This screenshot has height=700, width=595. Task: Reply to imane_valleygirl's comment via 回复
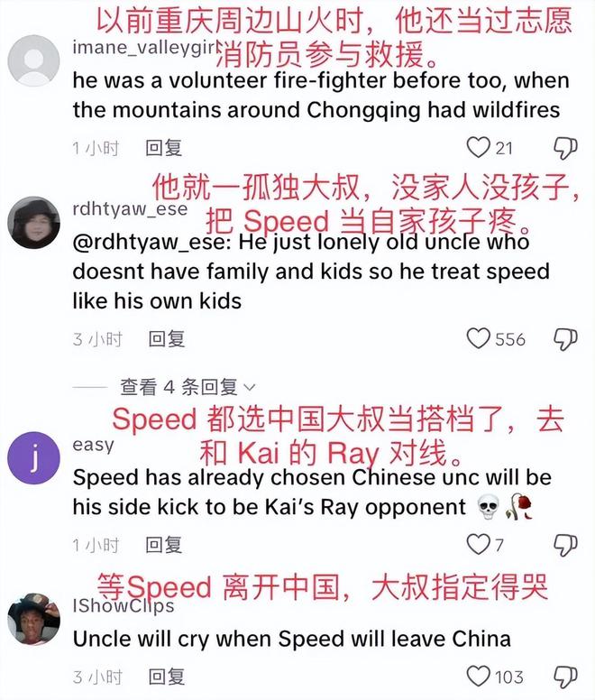(x=164, y=148)
